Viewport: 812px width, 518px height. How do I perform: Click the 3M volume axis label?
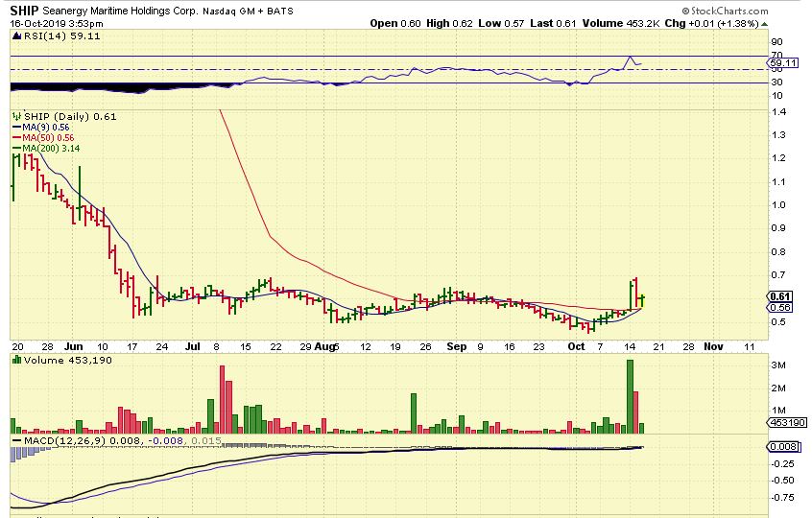778,365
